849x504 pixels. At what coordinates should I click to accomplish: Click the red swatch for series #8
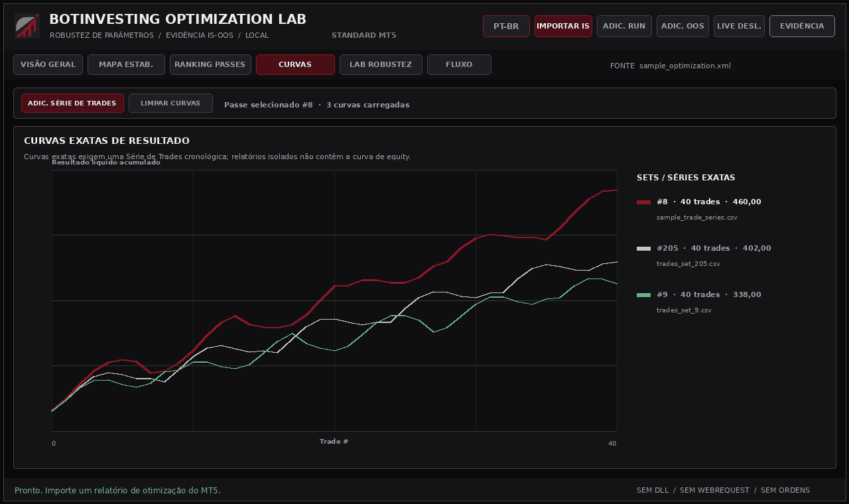(643, 202)
